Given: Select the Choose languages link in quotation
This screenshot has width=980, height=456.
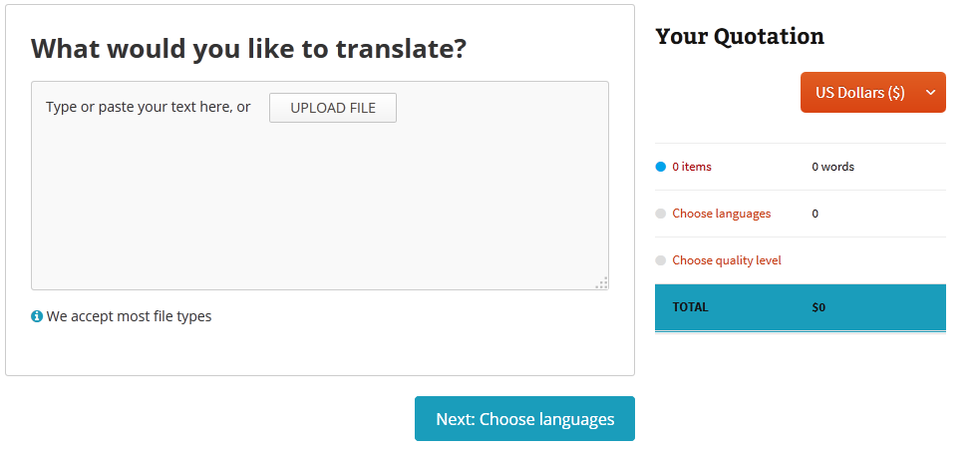Looking at the screenshot, I should 721,214.
